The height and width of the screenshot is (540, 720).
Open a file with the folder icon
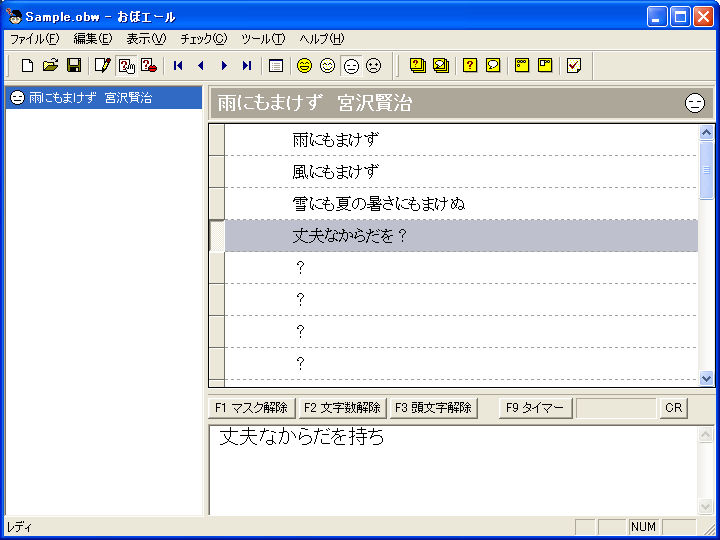[51, 66]
